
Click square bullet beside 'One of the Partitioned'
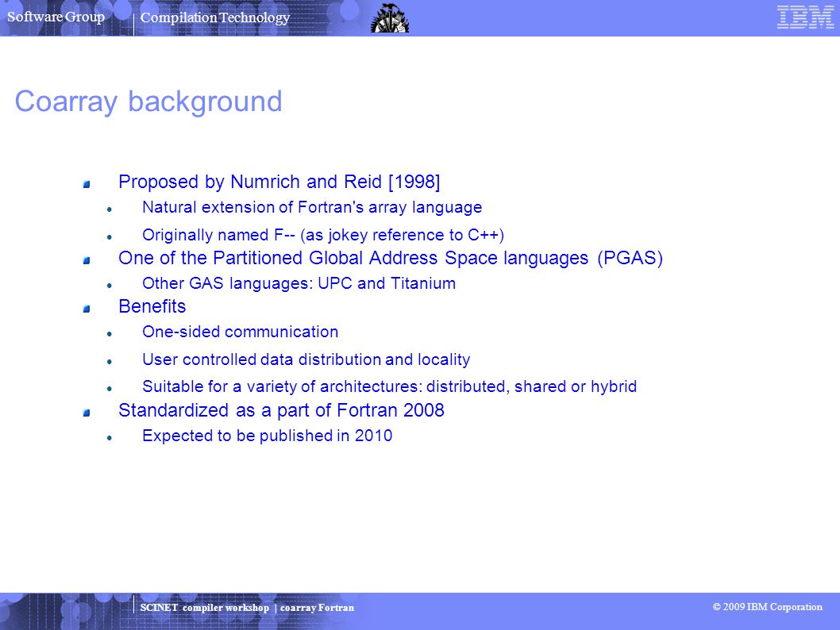click(87, 261)
